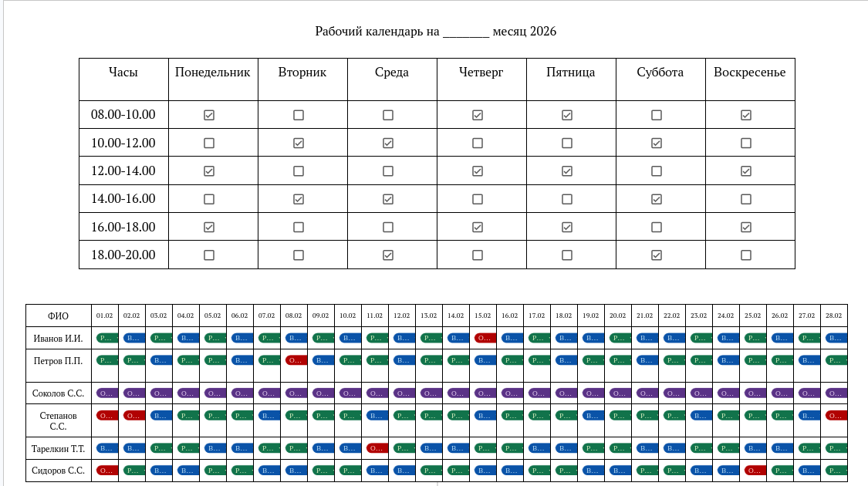Check the Friday 10.00-12.00 box

coord(567,143)
